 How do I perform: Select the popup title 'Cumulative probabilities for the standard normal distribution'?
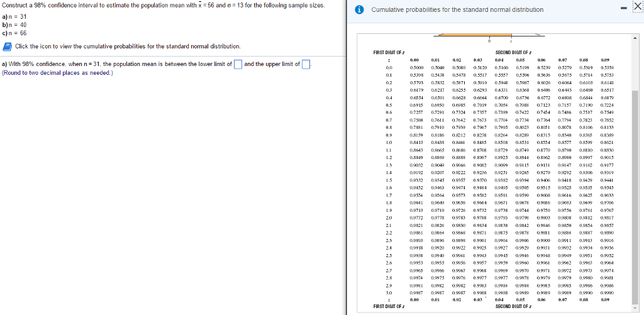click(457, 9)
